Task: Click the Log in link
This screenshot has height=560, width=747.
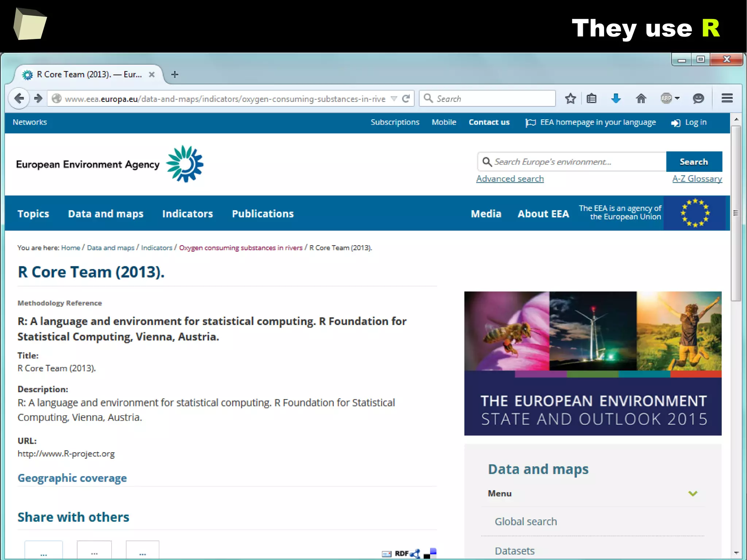Action: pos(696,123)
